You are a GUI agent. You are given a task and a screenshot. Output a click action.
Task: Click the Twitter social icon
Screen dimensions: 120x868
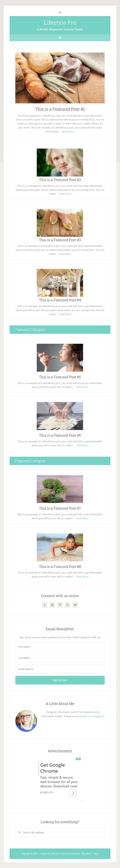[x=75, y=605]
